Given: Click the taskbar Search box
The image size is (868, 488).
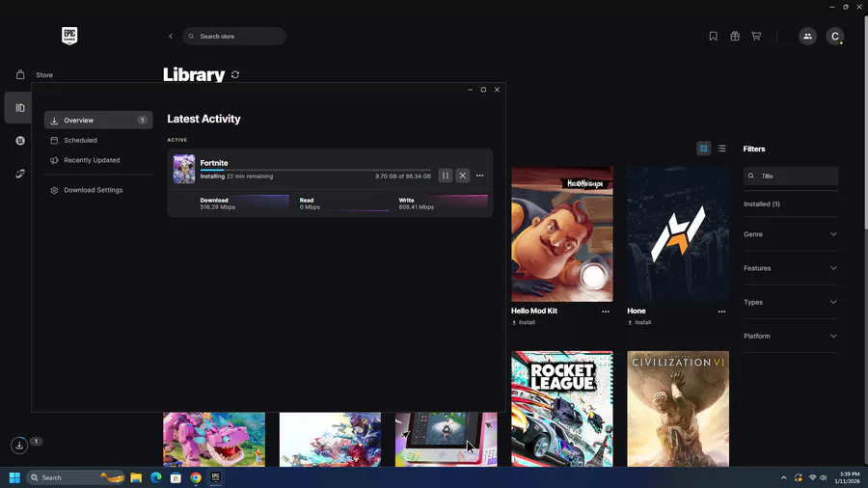Looking at the screenshot, I should coord(76,477).
